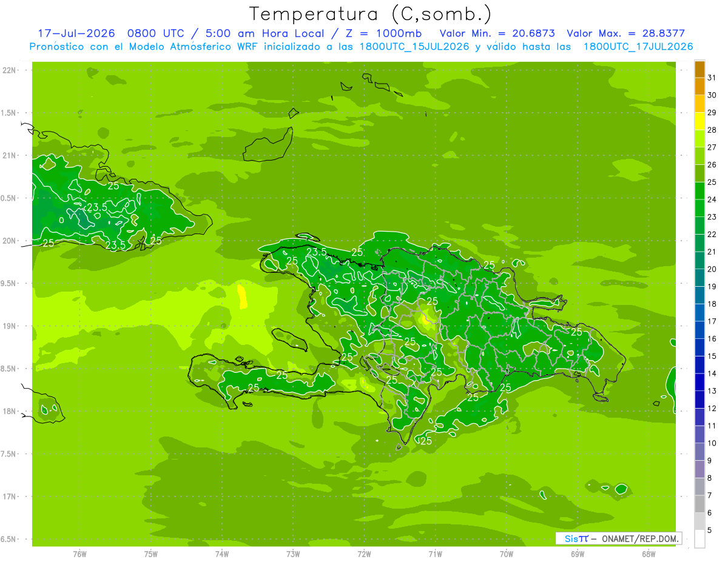Click the legend value '27' on the color bar
The height and width of the screenshot is (562, 728).
[712, 147]
